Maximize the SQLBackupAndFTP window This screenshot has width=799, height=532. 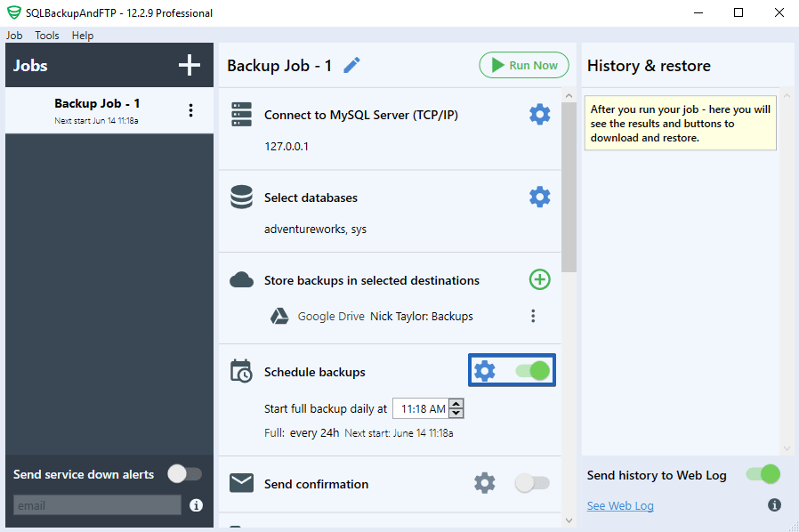click(x=738, y=12)
